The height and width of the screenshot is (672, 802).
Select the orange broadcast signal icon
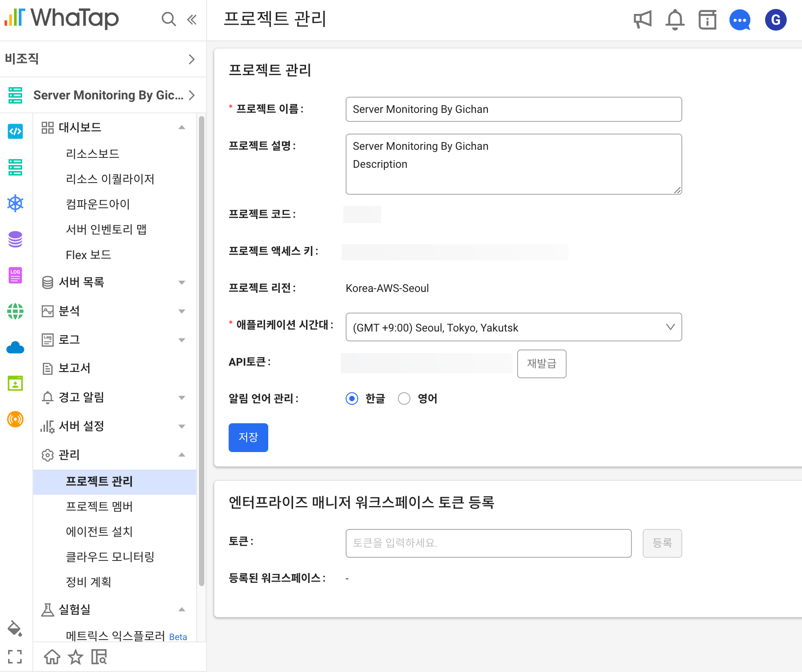coord(15,419)
